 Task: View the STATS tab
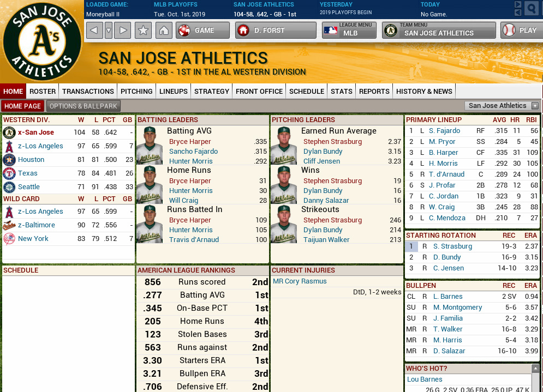342,92
